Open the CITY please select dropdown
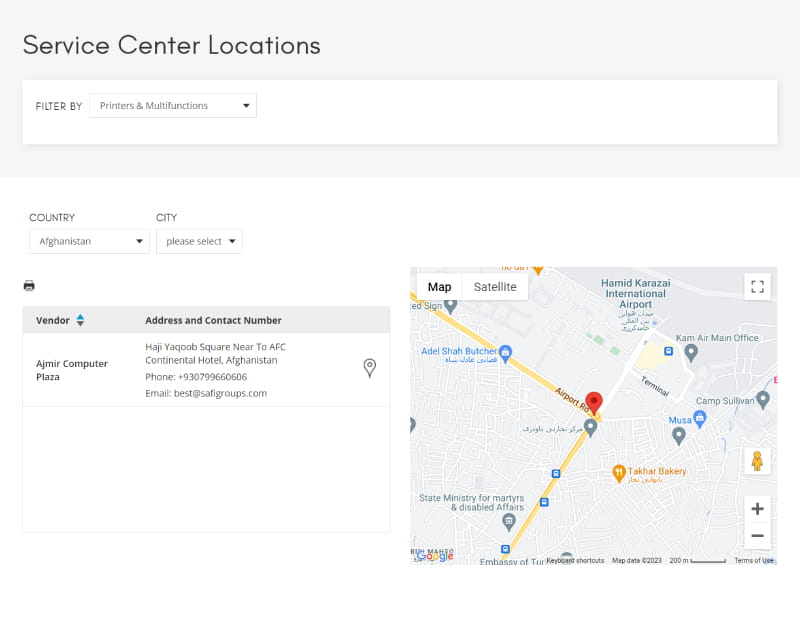Image resolution: width=800 pixels, height=640 pixels. [199, 241]
